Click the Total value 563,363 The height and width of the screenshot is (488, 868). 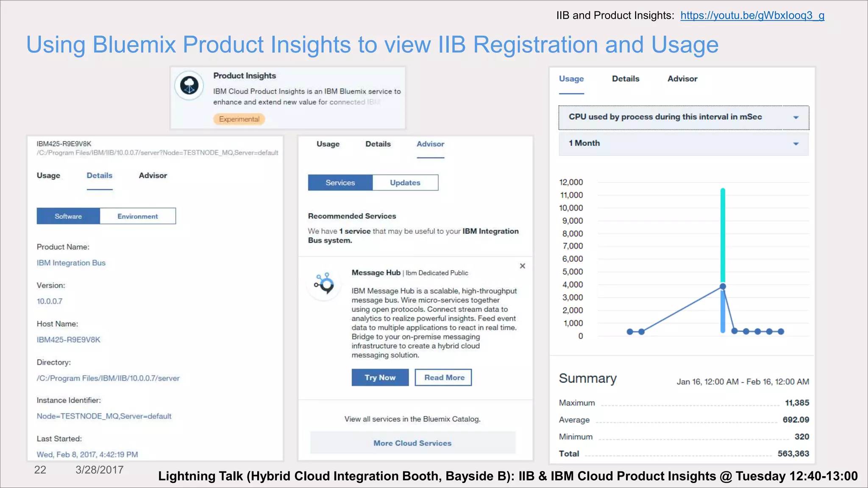click(x=793, y=454)
